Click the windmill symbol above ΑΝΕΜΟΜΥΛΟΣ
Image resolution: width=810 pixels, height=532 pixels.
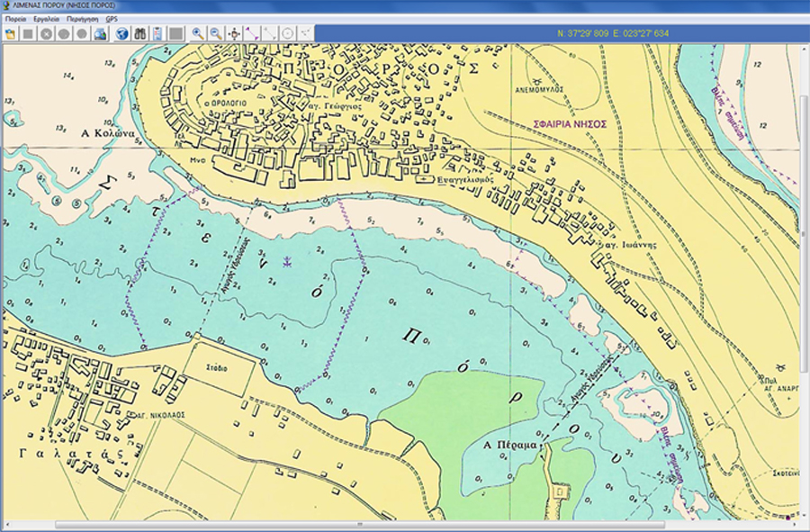537,81
